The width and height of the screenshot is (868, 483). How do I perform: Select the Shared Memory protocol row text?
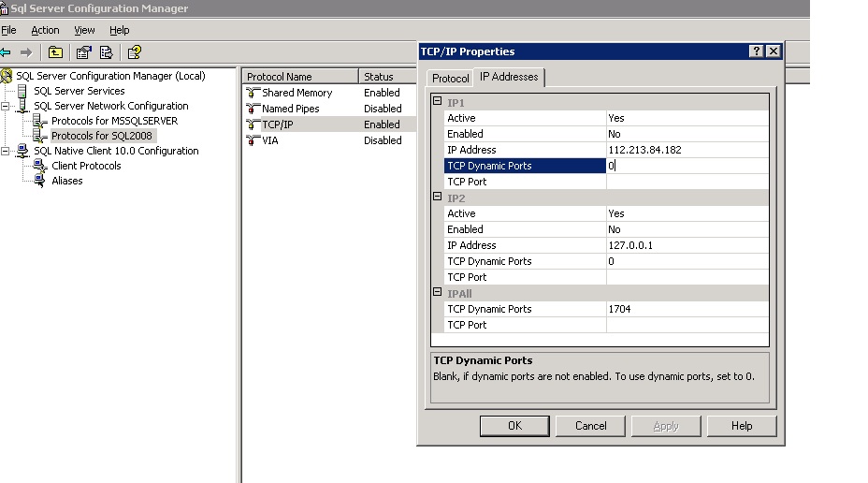coord(297,93)
